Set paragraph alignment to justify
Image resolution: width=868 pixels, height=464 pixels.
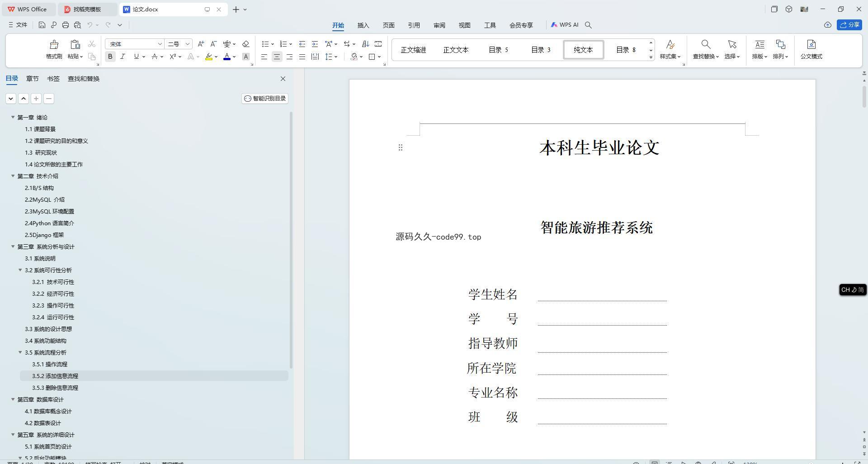302,57
